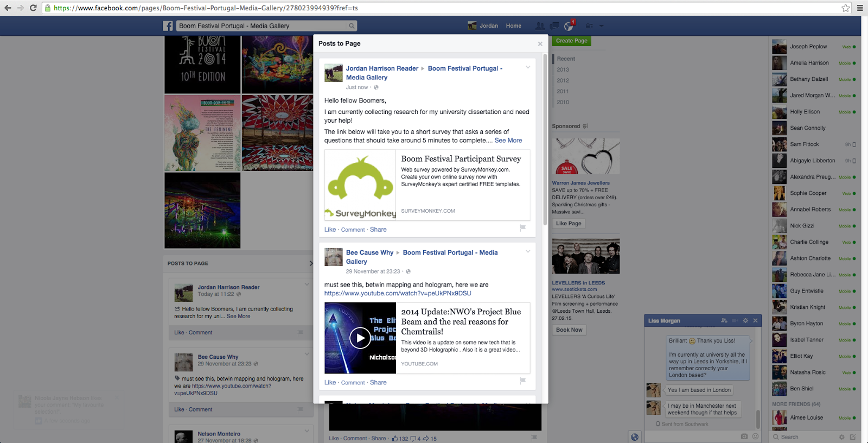Flag the Bee Cause Why post in dialog

tap(523, 381)
